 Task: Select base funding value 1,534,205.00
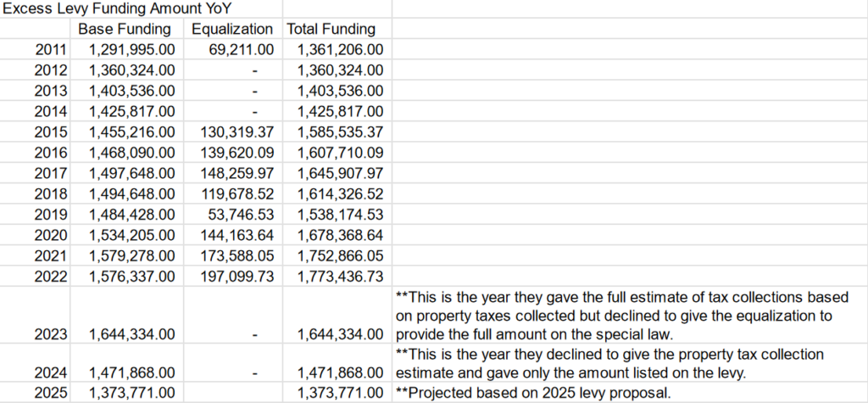click(131, 236)
